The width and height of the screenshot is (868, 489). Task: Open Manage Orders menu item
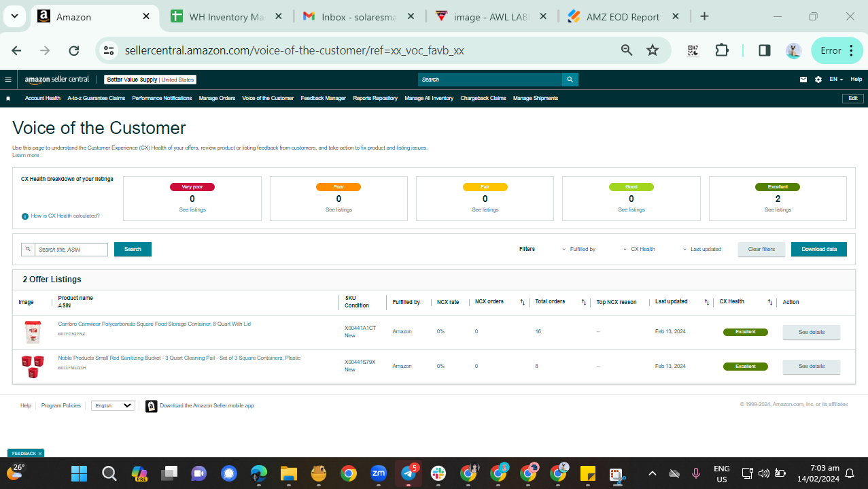(x=217, y=99)
